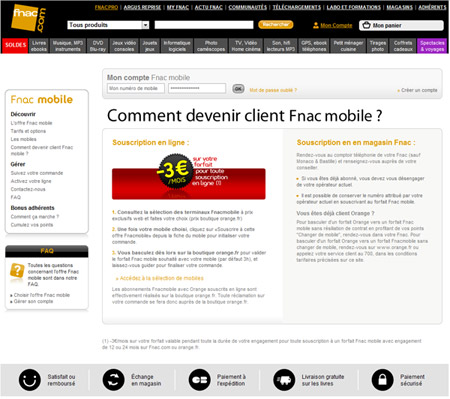Select the Photo caméscopes tab
The image size is (450, 399).
click(x=211, y=46)
